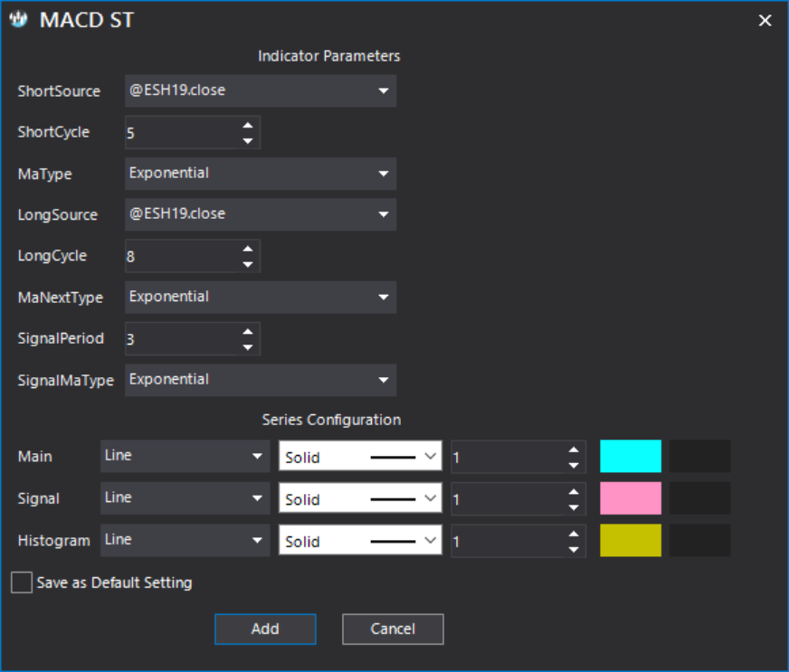Open the SignalMaType dropdown
The width and height of the screenshot is (789, 672).
(261, 380)
